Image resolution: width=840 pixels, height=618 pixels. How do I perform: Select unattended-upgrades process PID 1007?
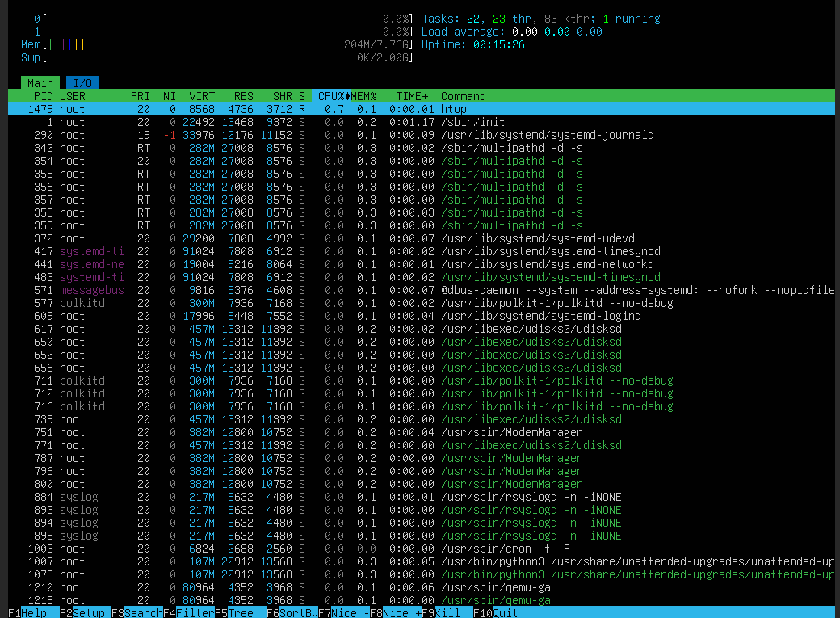pyautogui.click(x=422, y=561)
